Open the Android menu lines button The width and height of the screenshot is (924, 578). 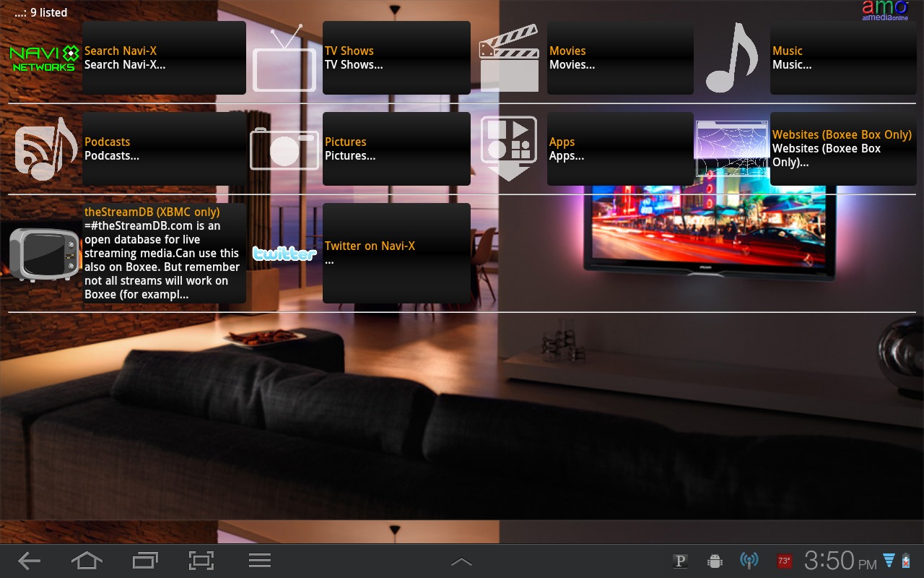259,561
